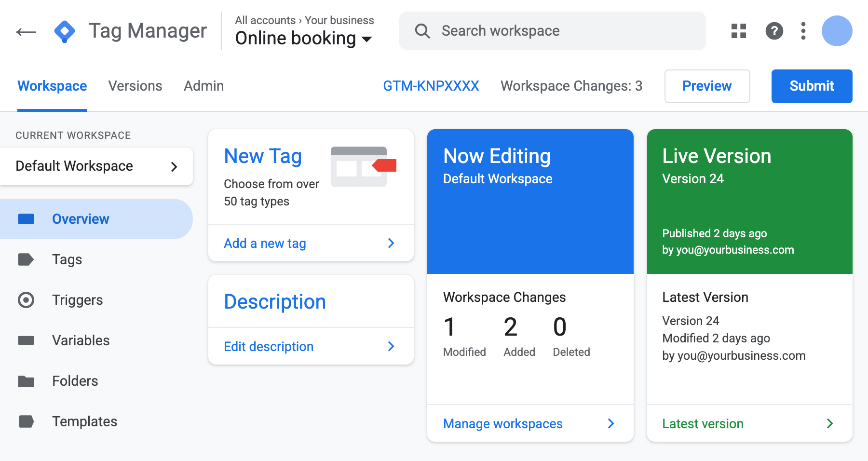The image size is (868, 461).
Task: Click the Add a new tag link
Action: pyautogui.click(x=265, y=244)
